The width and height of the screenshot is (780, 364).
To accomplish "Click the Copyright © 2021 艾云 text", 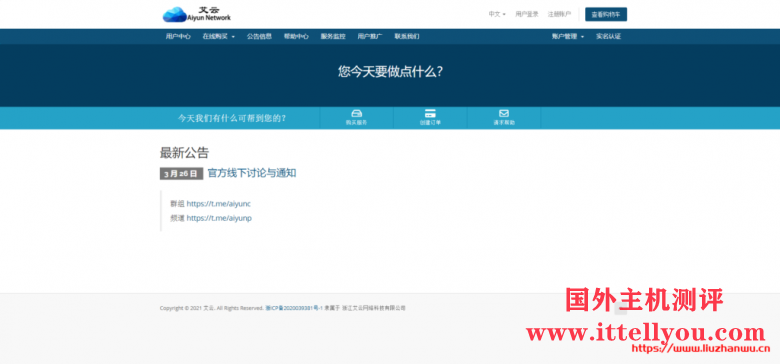I will click(x=187, y=308).
